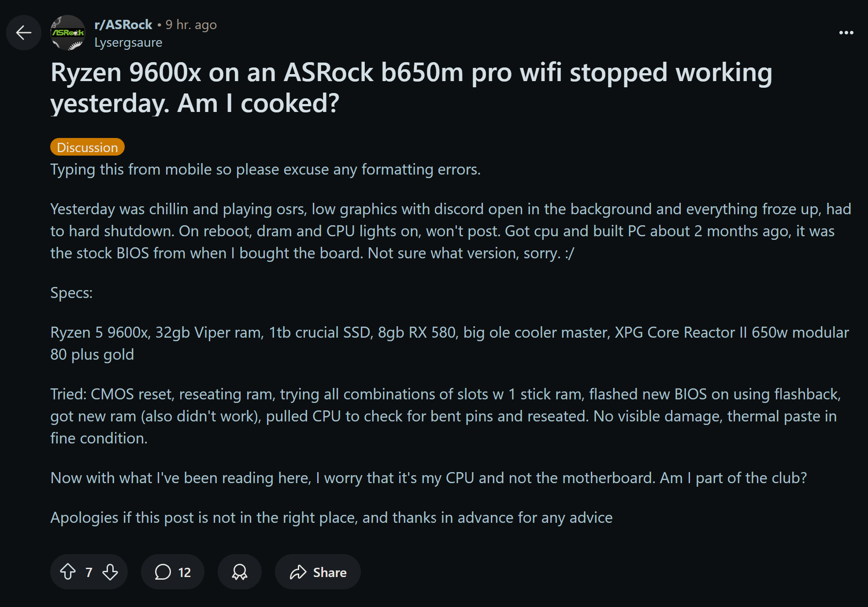Click the r/ASRock subreddit avatar
The height and width of the screenshot is (607, 868).
click(x=69, y=33)
